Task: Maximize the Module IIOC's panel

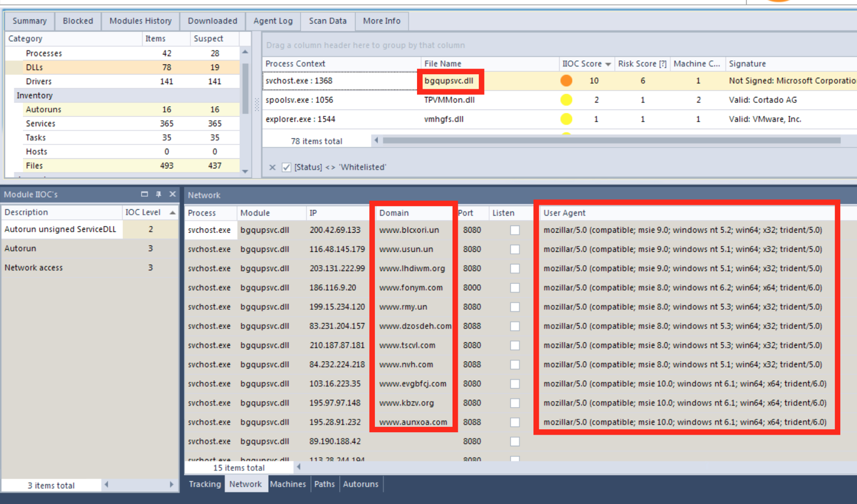Action: [144, 194]
